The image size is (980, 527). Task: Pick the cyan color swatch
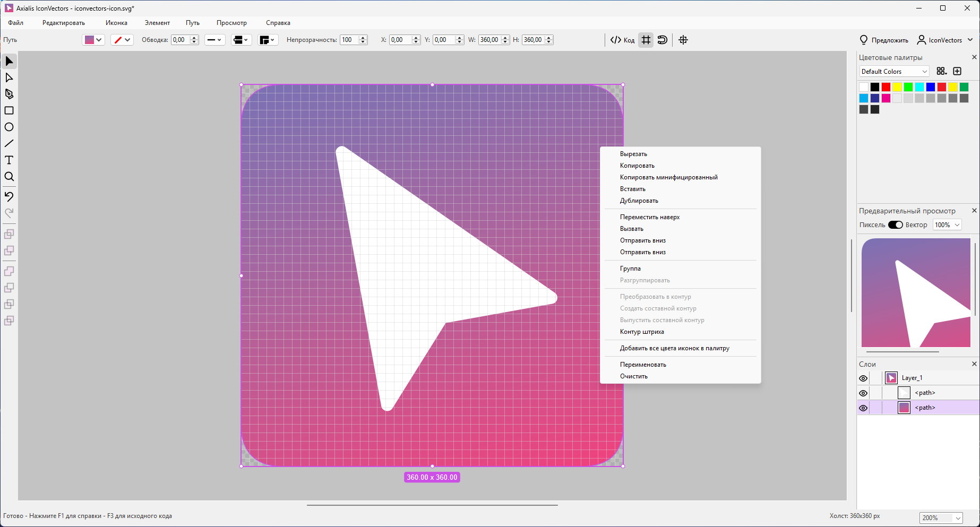click(919, 87)
